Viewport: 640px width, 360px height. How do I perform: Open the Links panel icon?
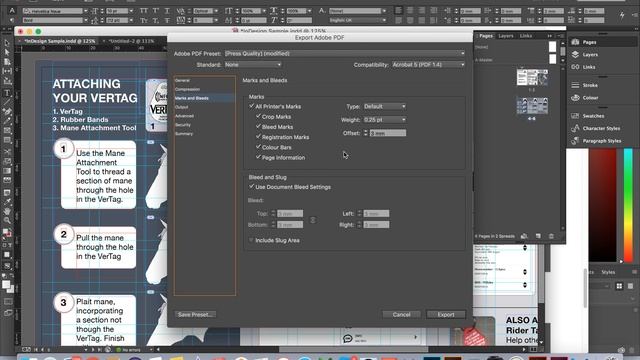(576, 67)
